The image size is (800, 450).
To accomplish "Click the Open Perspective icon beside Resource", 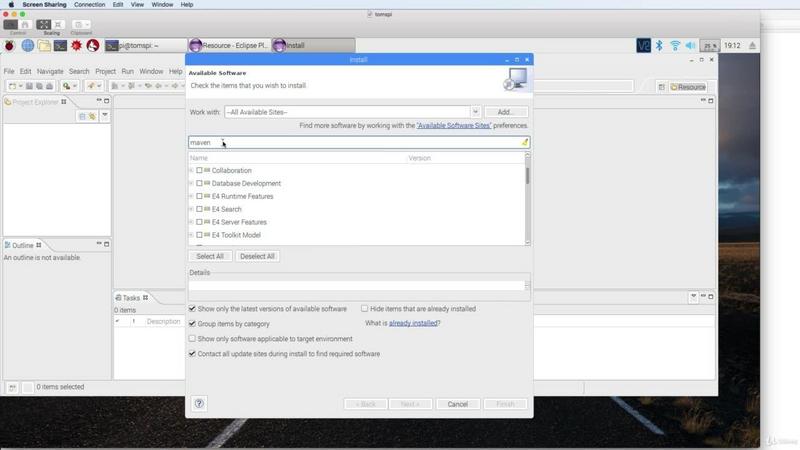I will coord(661,87).
